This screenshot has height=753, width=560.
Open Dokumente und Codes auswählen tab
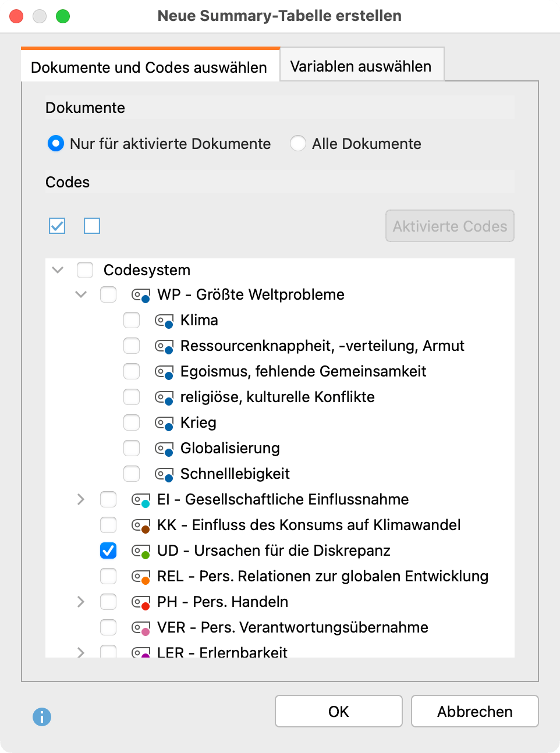click(149, 66)
